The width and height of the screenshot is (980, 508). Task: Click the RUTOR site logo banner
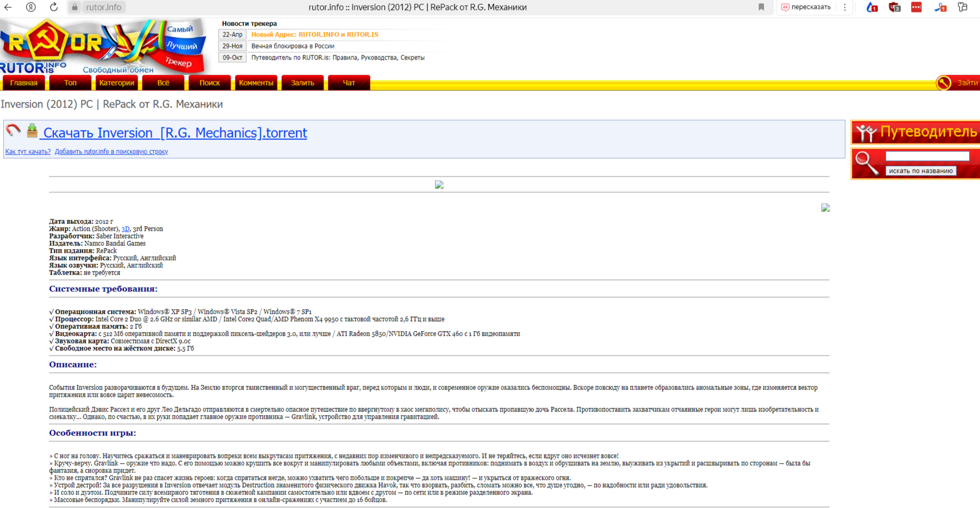104,46
